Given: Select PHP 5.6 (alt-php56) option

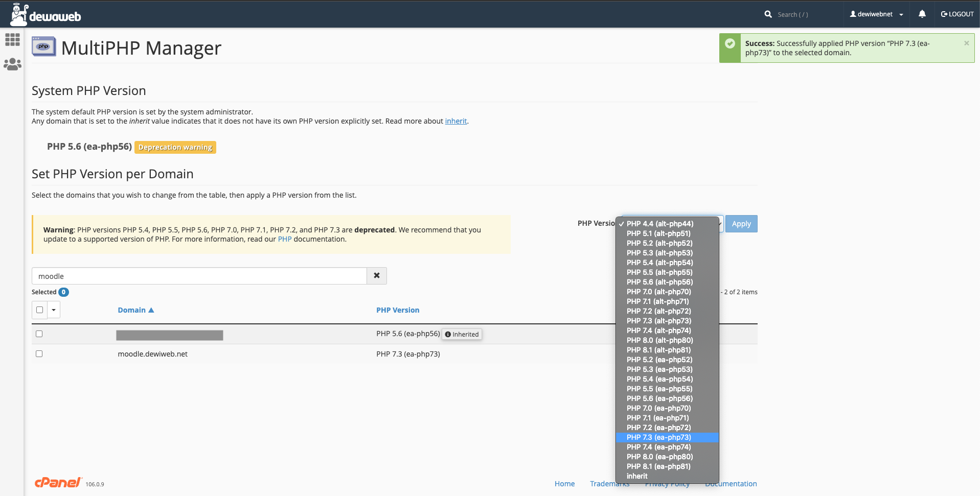Looking at the screenshot, I should click(x=667, y=282).
